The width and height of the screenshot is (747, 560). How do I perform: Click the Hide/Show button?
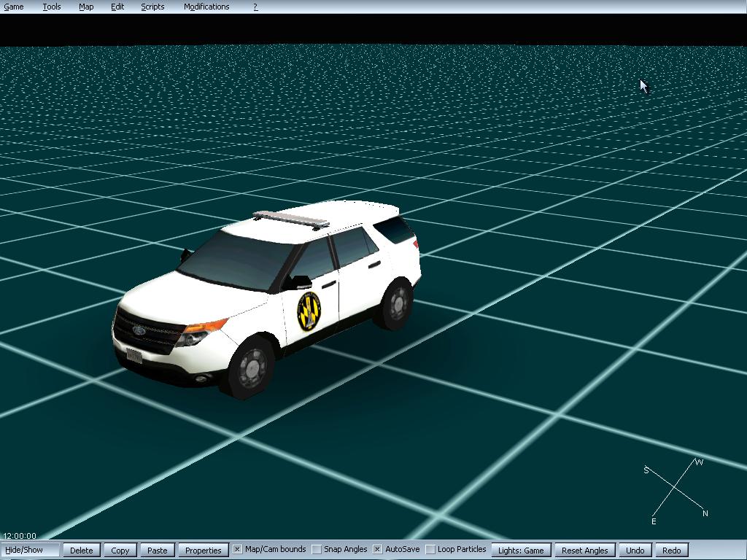click(31, 550)
